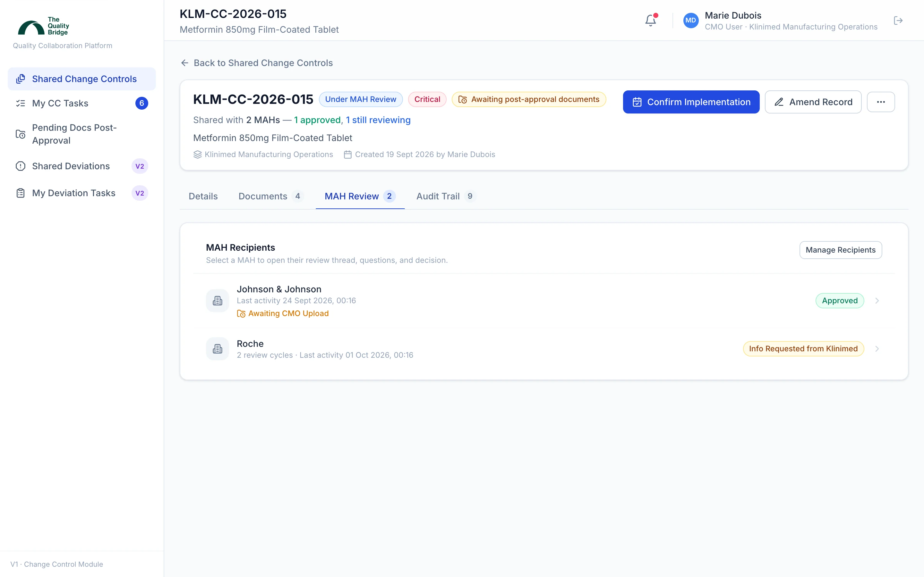Open the Audit Trail tab
The height and width of the screenshot is (577, 924).
point(446,196)
